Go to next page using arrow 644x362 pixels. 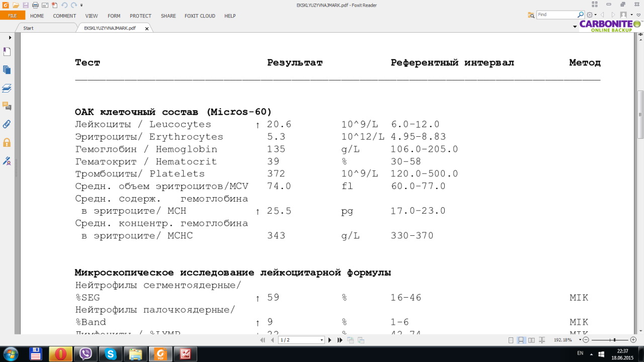pos(330,340)
